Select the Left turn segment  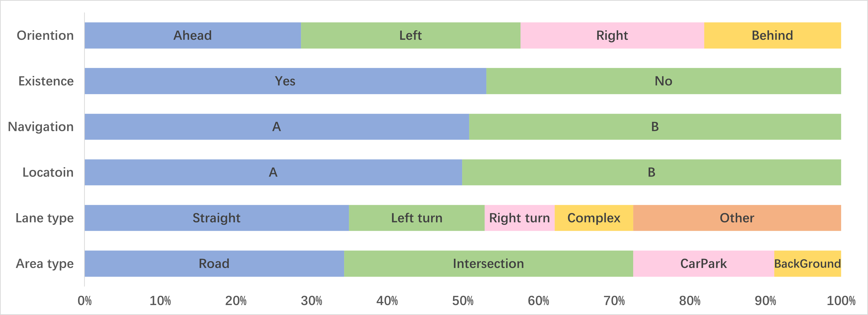click(417, 218)
